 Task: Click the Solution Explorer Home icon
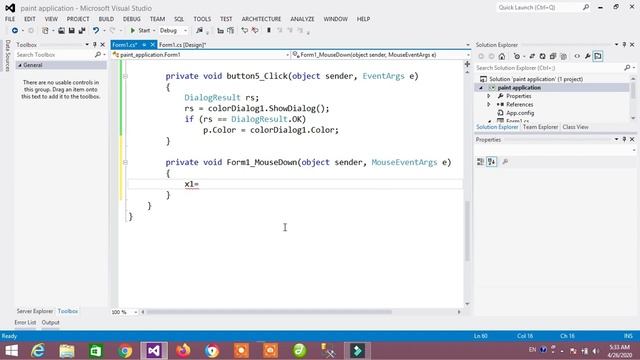(502, 56)
